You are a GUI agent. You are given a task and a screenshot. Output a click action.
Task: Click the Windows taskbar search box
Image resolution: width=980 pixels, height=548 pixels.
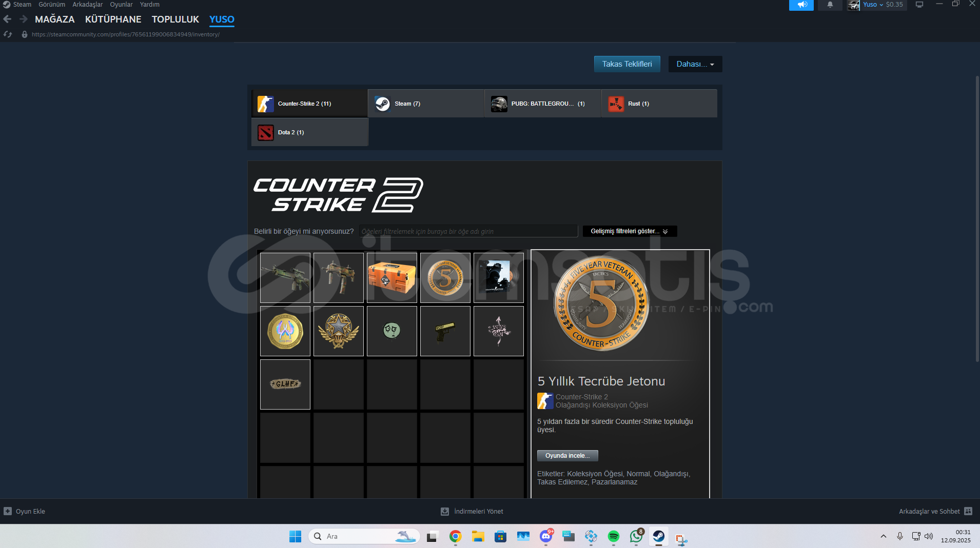click(x=364, y=536)
